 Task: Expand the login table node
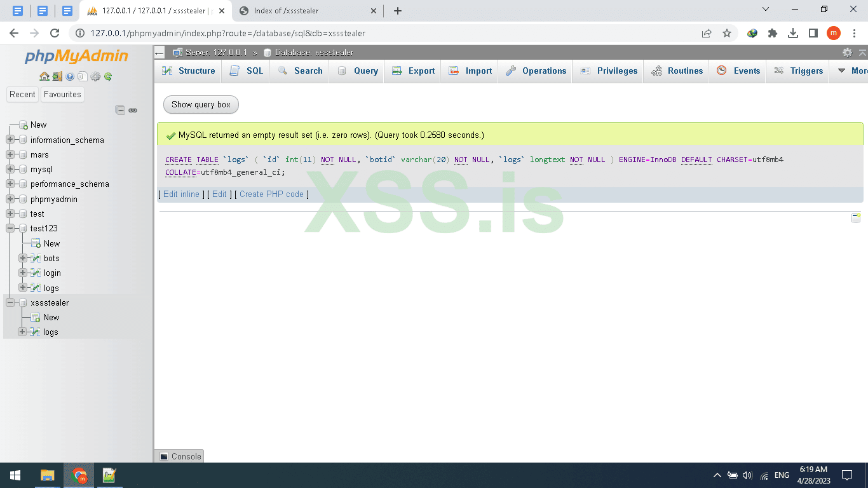23,273
